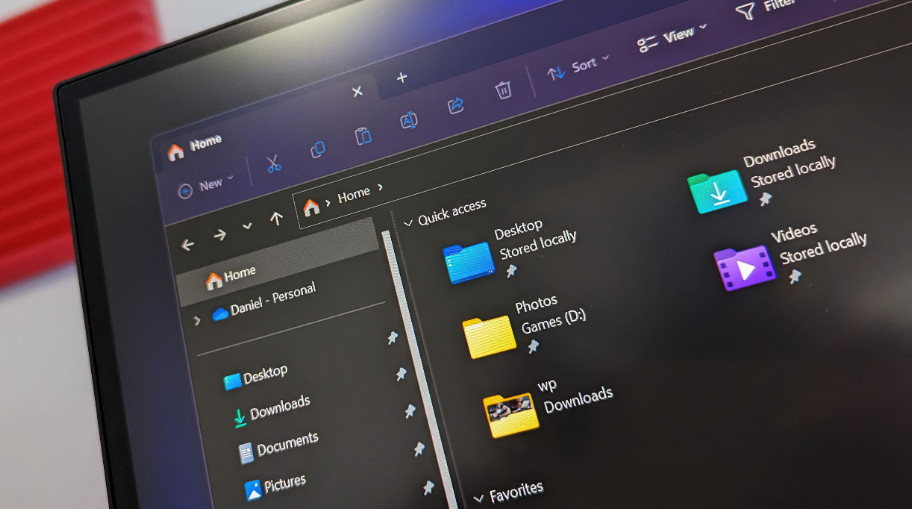This screenshot has height=509, width=912.
Task: Click the Photos folder name
Action: 536,304
